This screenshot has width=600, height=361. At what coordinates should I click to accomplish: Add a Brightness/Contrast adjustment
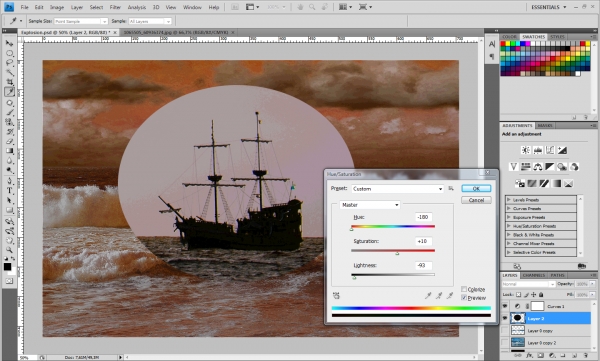pos(526,150)
